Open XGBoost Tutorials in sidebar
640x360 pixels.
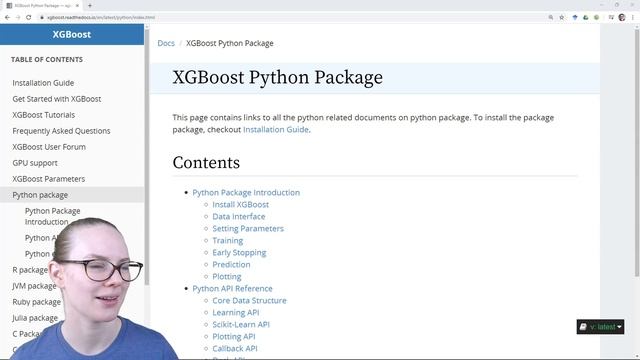pos(44,115)
